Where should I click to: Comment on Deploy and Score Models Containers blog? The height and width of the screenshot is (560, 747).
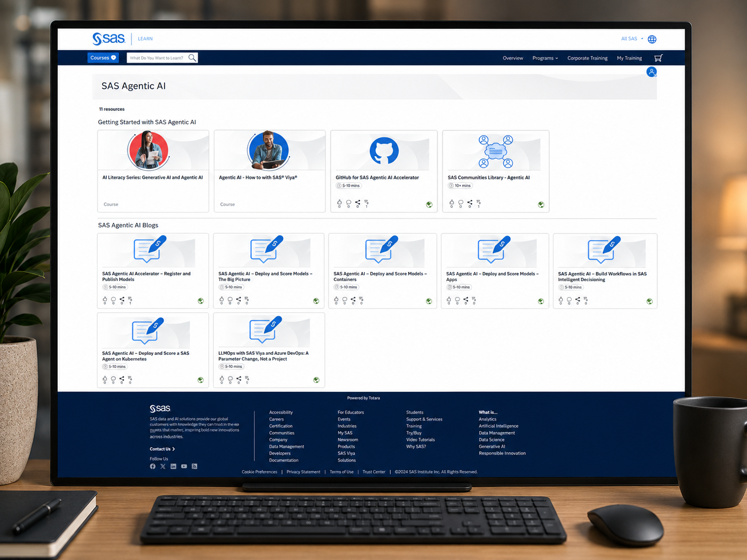click(345, 299)
